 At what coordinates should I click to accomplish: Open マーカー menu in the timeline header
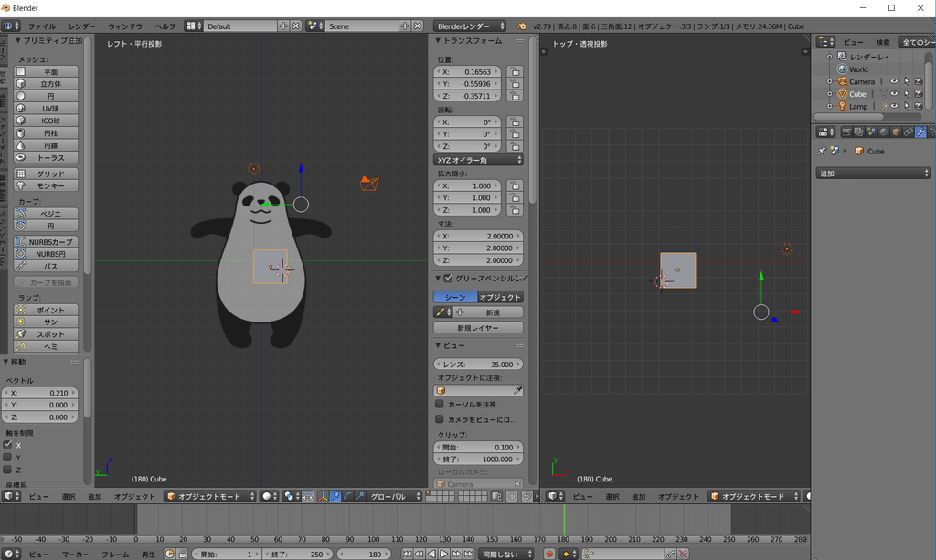pos(75,554)
